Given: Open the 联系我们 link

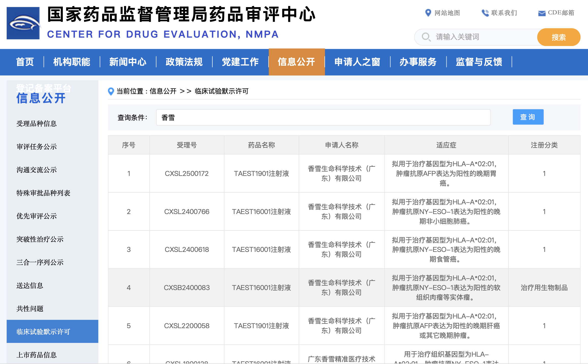Looking at the screenshot, I should (504, 13).
